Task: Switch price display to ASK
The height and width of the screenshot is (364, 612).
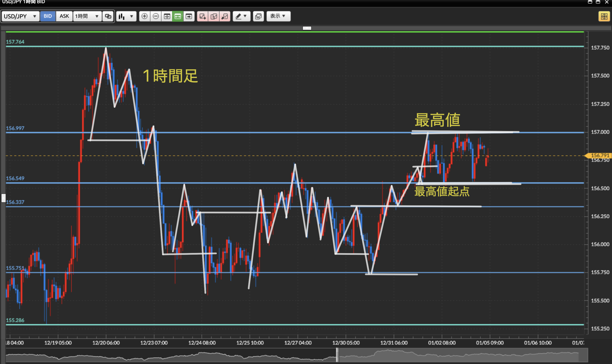Action: [64, 16]
